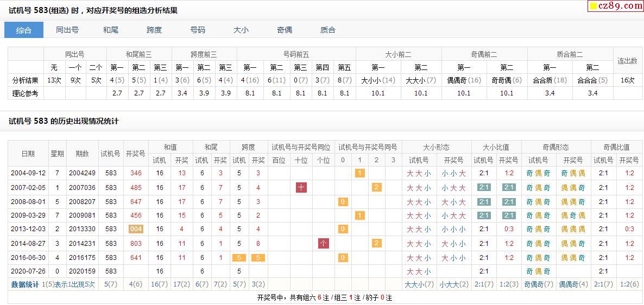The width and height of the screenshot is (644, 305).
Task: Switch to the 同出号 tab
Action: coord(67,30)
